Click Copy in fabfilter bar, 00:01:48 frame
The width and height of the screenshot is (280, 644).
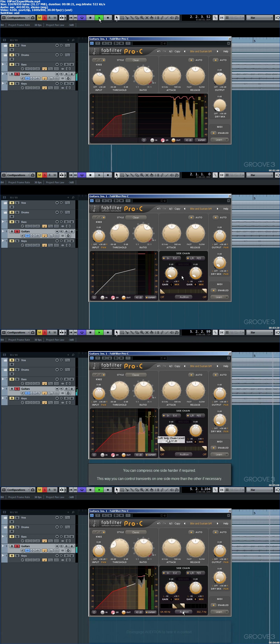point(177,51)
